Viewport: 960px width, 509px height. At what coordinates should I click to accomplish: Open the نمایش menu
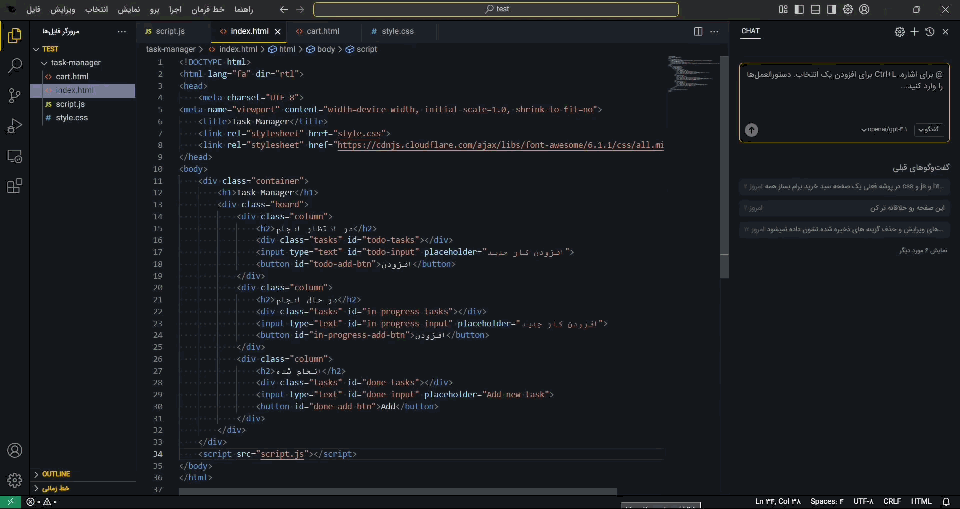[128, 9]
